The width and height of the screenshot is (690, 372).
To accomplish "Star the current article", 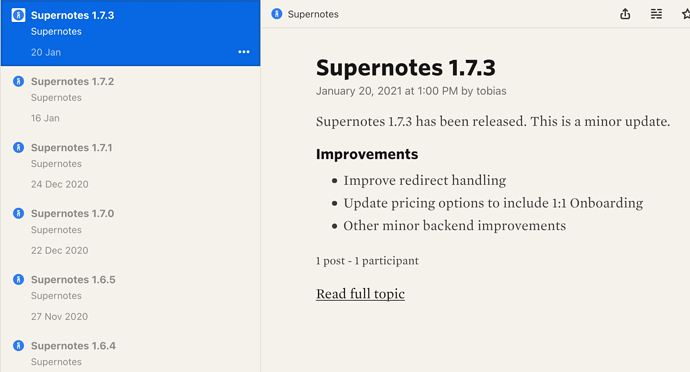I will 686,14.
